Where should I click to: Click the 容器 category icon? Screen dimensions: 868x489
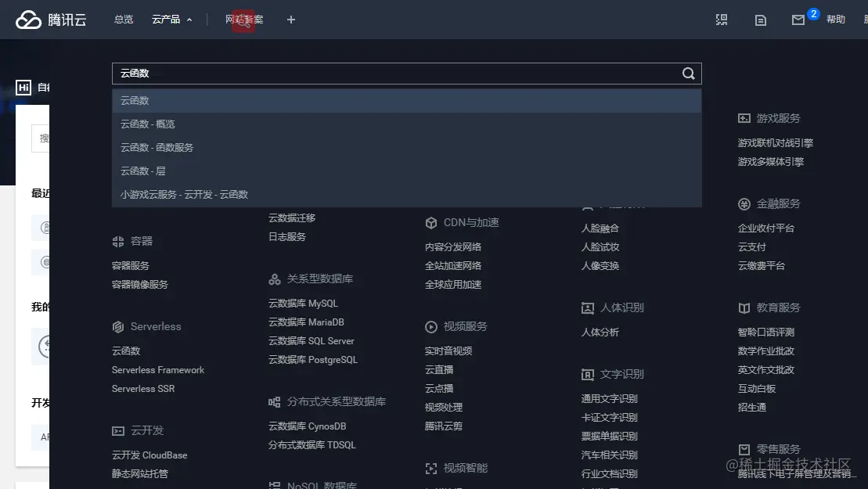(118, 241)
